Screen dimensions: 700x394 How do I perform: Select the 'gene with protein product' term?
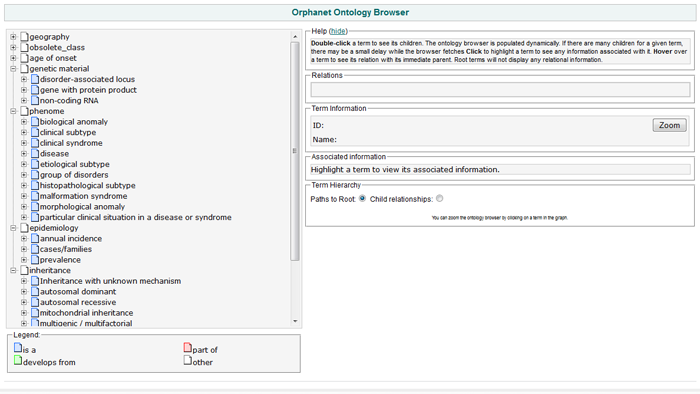point(88,90)
